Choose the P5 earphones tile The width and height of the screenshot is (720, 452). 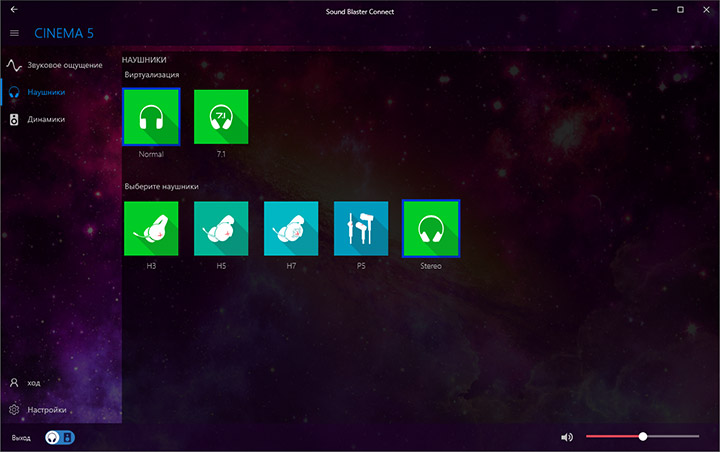pyautogui.click(x=361, y=228)
